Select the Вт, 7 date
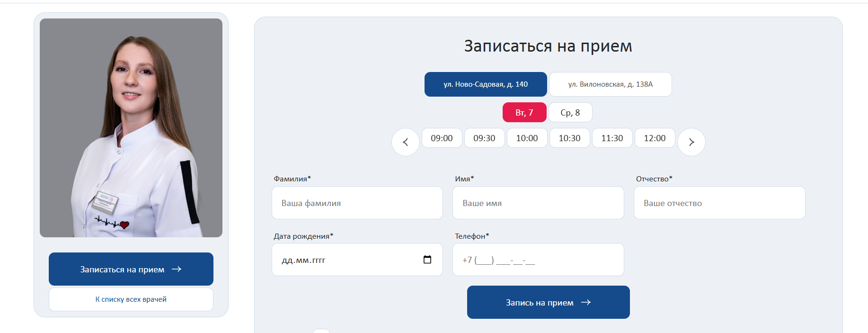 [x=524, y=113]
